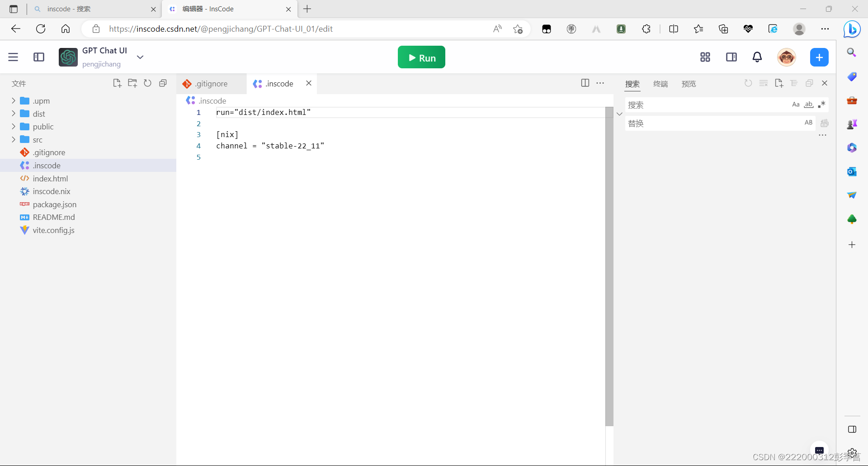The width and height of the screenshot is (868, 466).
Task: Refresh search results icon
Action: (748, 83)
